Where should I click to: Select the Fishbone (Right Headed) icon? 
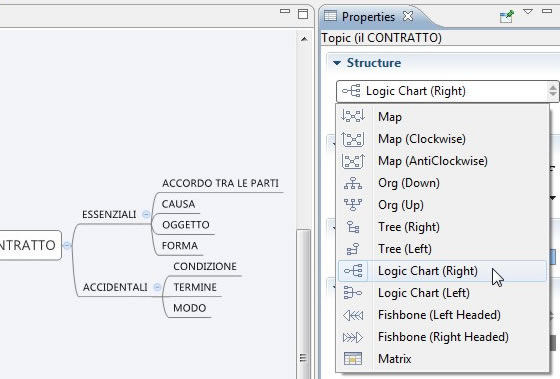point(353,337)
